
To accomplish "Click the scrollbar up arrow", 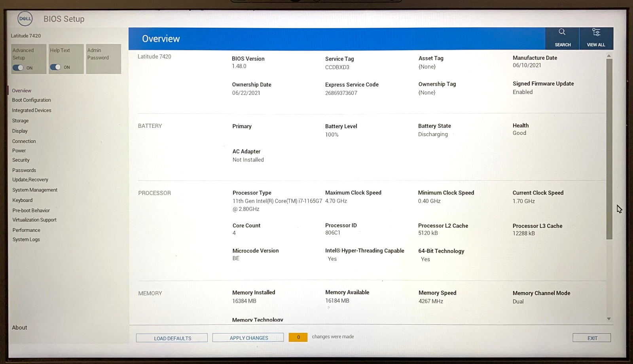I will [609, 55].
